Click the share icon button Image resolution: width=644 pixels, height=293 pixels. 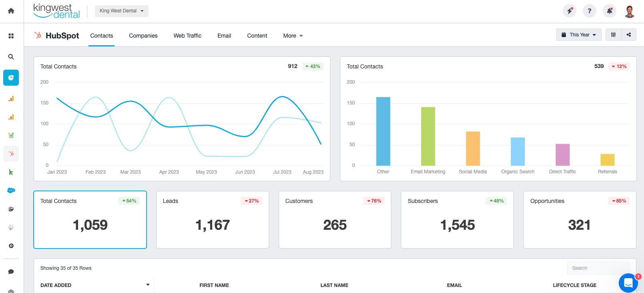(x=629, y=35)
